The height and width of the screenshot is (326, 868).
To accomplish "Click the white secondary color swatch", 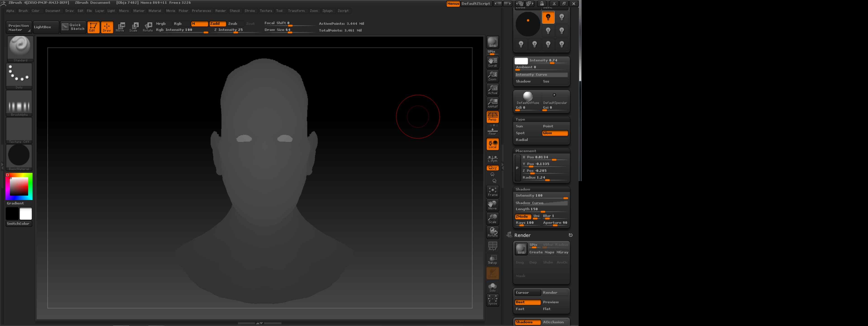I will click(x=26, y=214).
